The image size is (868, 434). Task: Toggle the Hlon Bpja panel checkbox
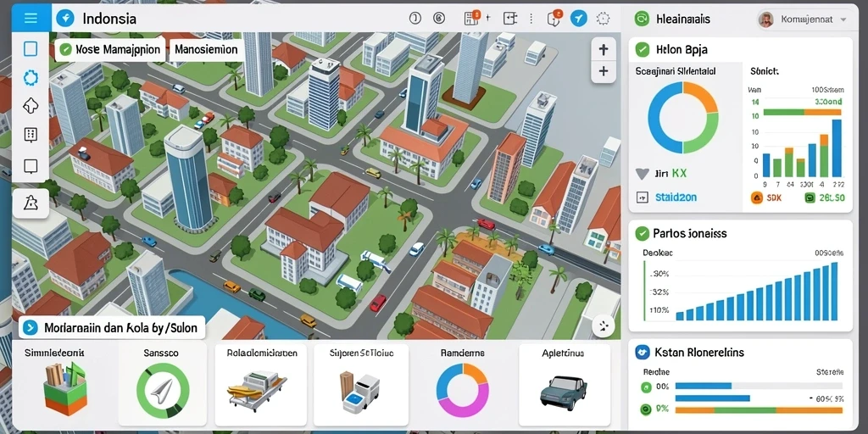coord(643,49)
